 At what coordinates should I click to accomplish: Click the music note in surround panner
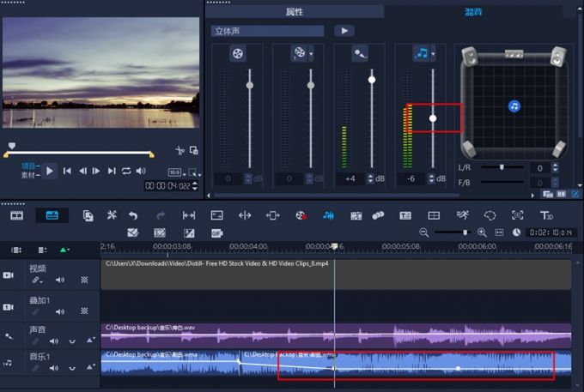click(514, 106)
